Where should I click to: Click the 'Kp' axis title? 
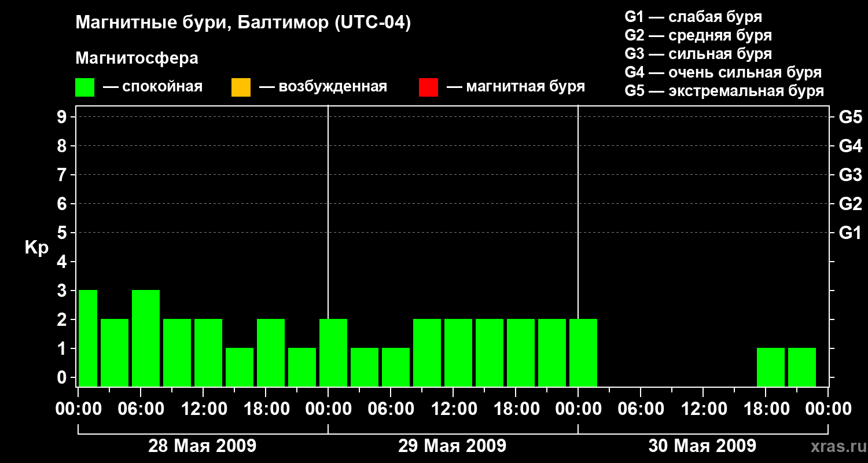36,248
